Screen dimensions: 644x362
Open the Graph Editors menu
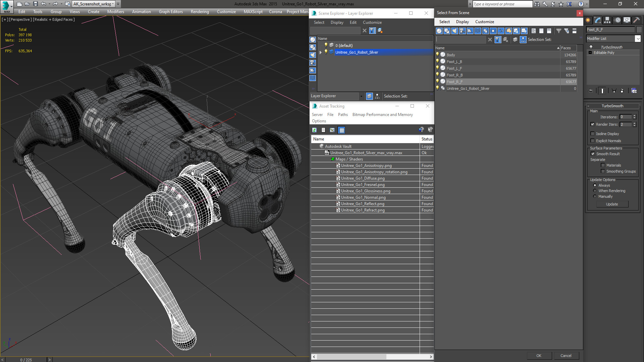click(171, 12)
